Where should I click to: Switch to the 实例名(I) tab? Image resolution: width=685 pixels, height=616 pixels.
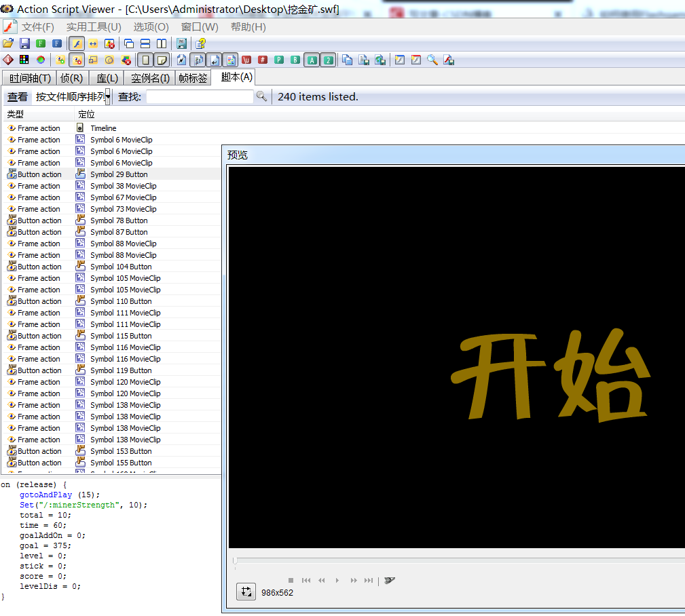(150, 78)
